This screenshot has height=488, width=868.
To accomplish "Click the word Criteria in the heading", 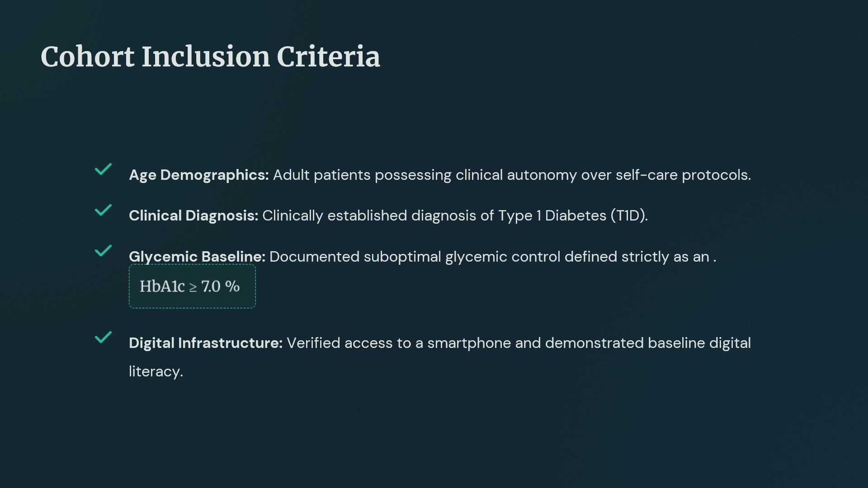I will (328, 57).
